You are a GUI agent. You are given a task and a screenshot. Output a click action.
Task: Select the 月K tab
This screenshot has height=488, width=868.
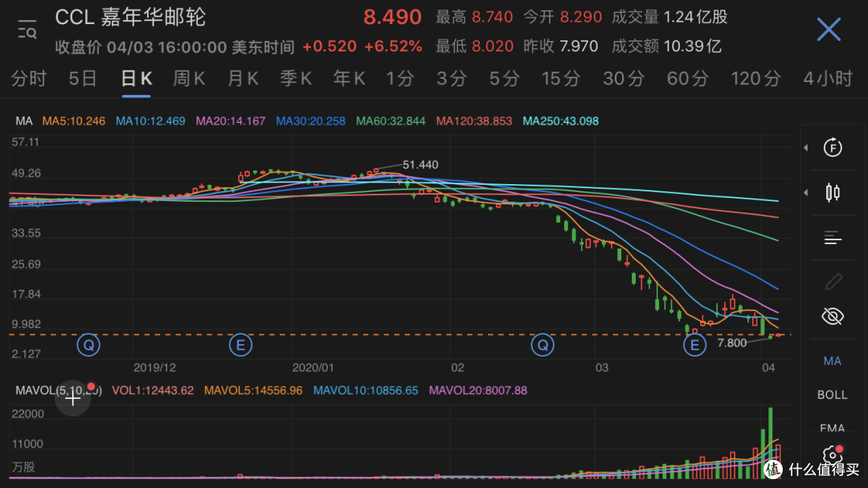pos(243,79)
